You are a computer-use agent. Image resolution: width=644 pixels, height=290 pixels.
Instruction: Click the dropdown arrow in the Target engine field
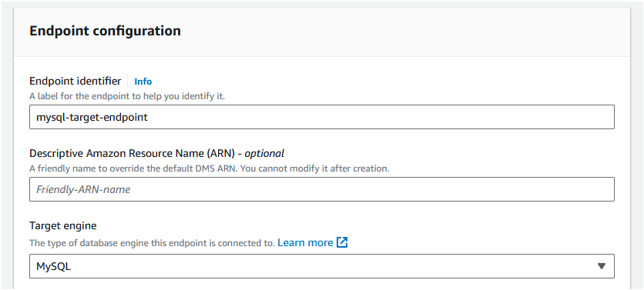(602, 266)
